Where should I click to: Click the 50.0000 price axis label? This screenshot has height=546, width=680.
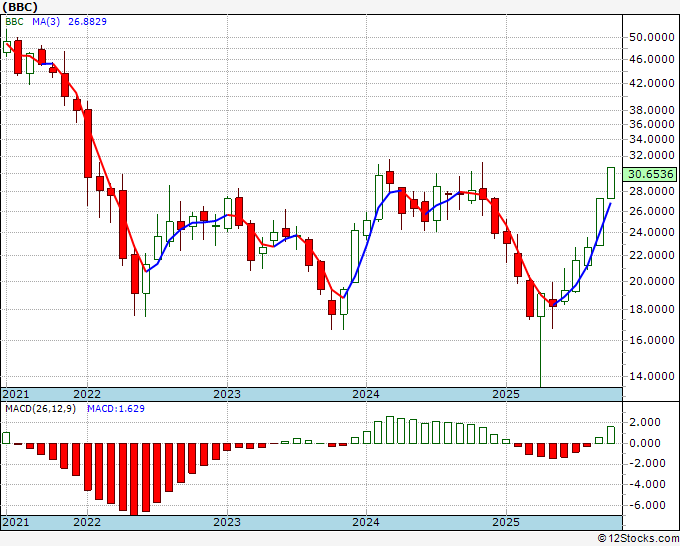pyautogui.click(x=651, y=38)
